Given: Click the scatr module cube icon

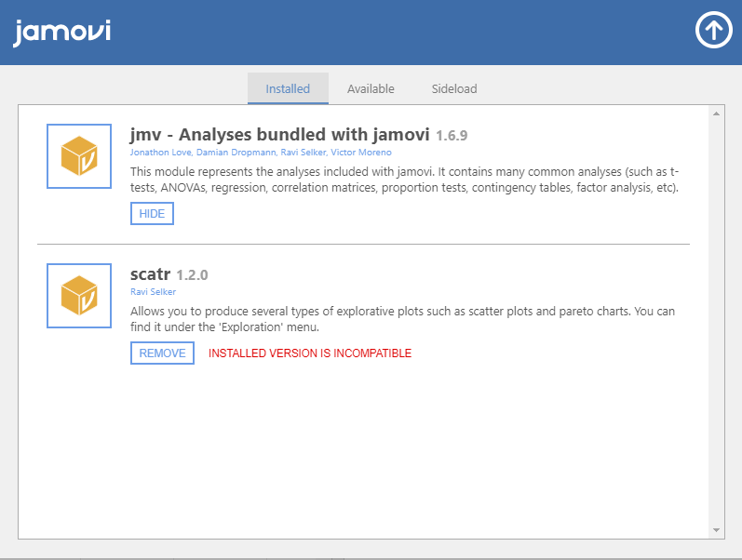Looking at the screenshot, I should [79, 296].
